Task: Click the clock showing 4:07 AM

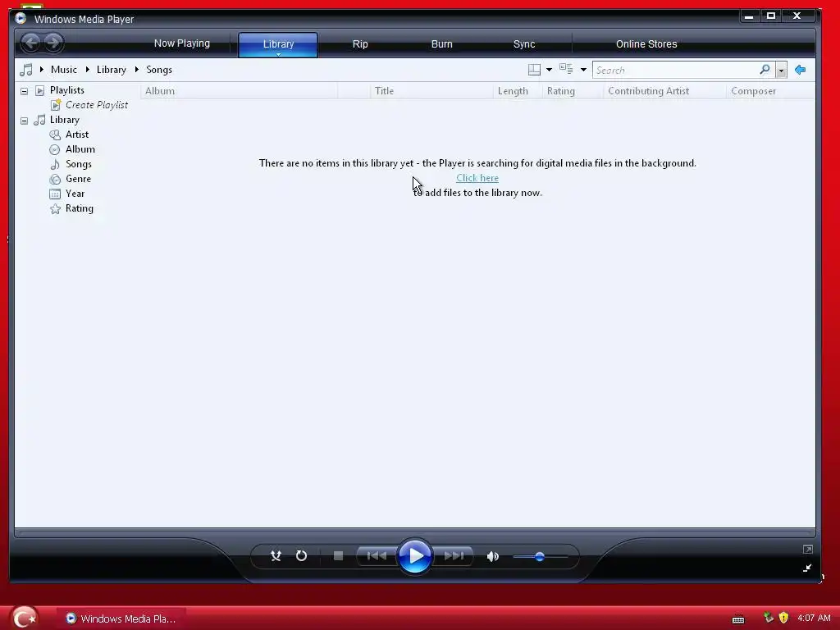Action: pyautogui.click(x=814, y=618)
